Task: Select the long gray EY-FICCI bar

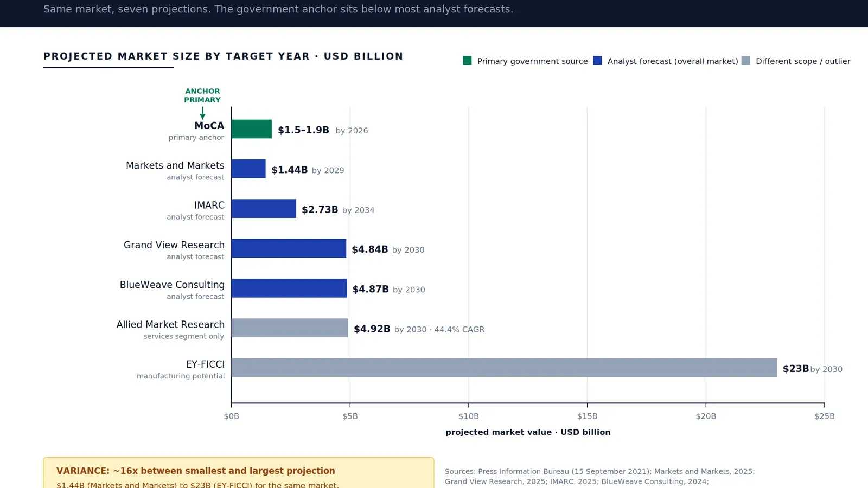Action: point(504,368)
